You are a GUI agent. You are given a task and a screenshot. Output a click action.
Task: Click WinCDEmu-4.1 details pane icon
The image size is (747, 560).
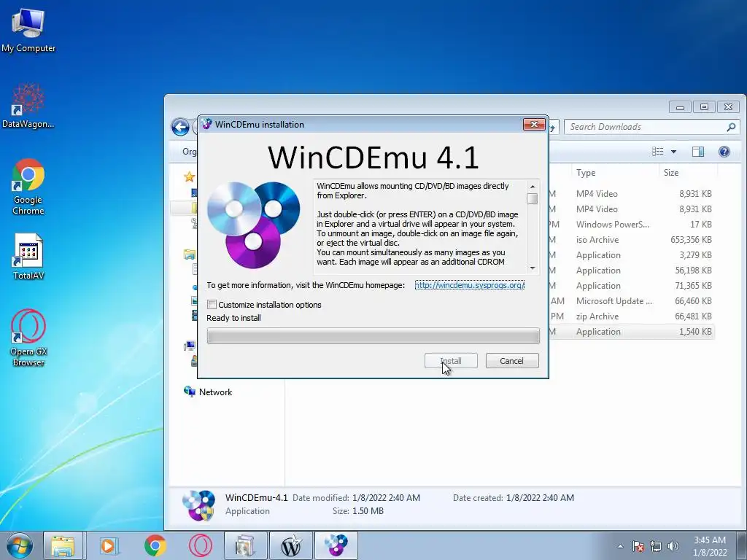tap(198, 505)
